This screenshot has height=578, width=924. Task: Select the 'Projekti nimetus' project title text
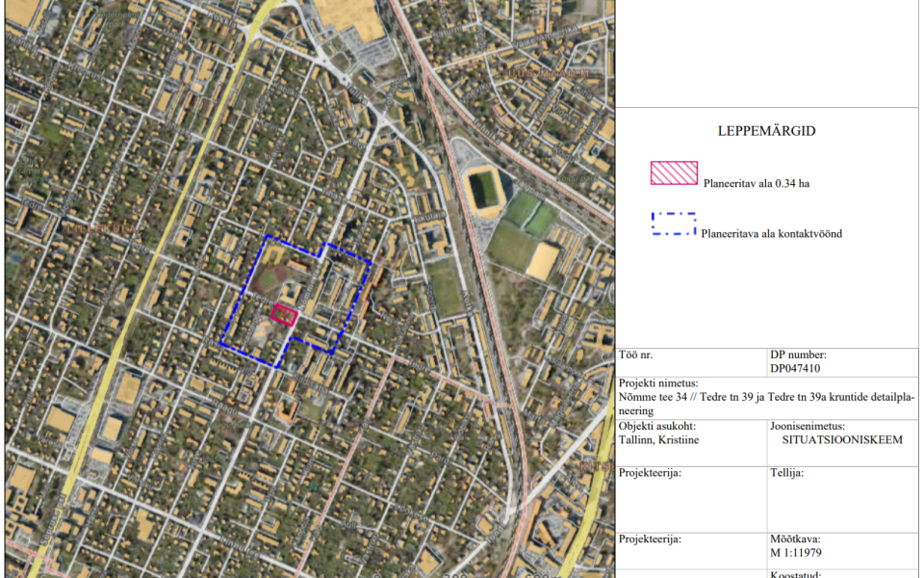765,403
